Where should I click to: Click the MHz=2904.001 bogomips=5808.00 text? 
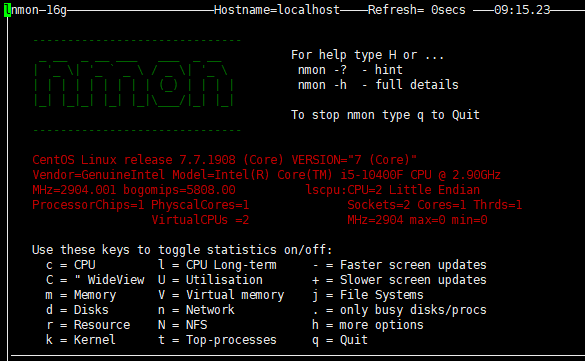click(134, 190)
